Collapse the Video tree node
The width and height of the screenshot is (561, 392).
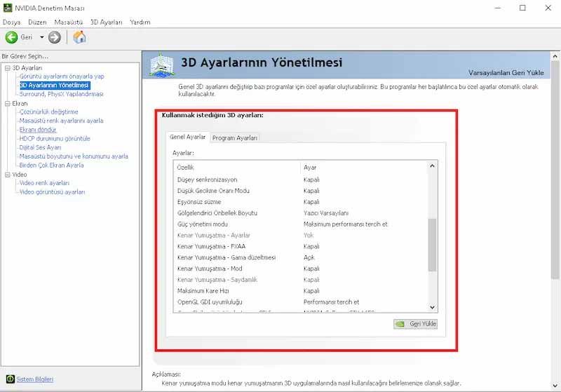click(8, 175)
